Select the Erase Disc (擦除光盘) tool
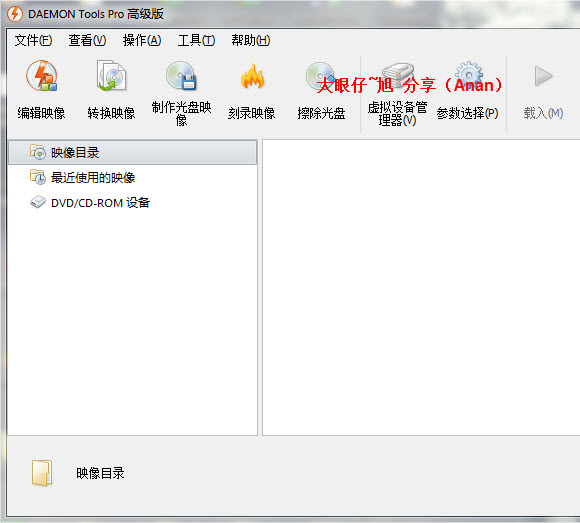 [320, 77]
